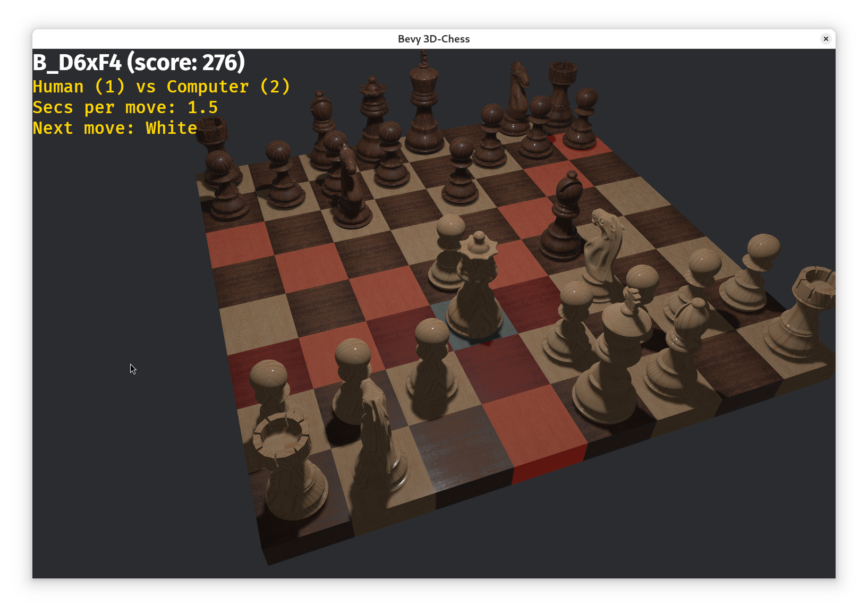Viewport: 868px width, 614px height.
Task: Click the "Human (1) vs Computer (2)" line
Action: [x=161, y=87]
